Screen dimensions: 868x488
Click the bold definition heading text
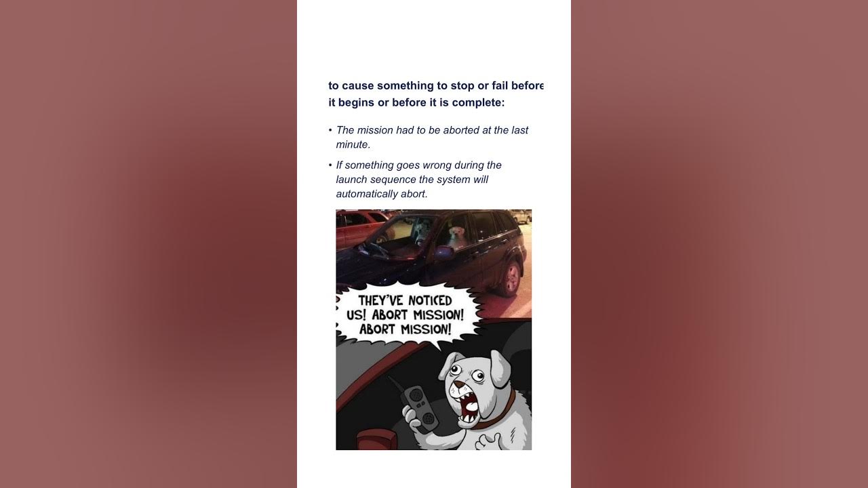point(436,94)
